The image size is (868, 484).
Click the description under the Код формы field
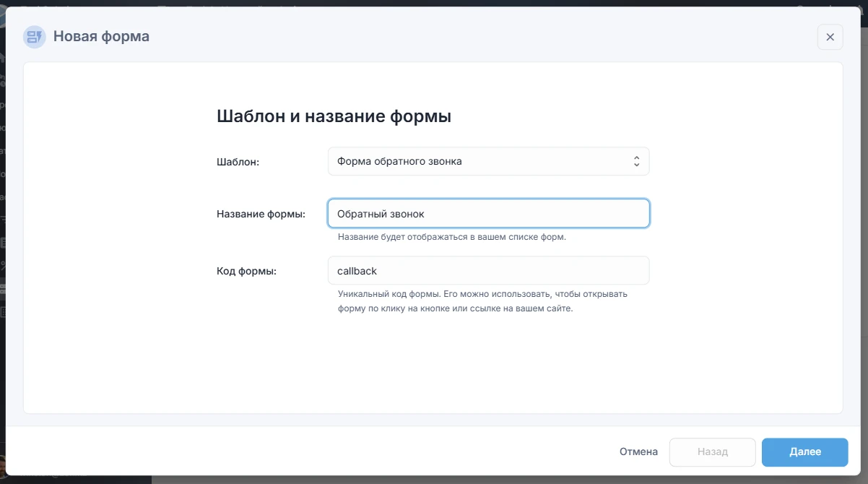click(x=483, y=300)
